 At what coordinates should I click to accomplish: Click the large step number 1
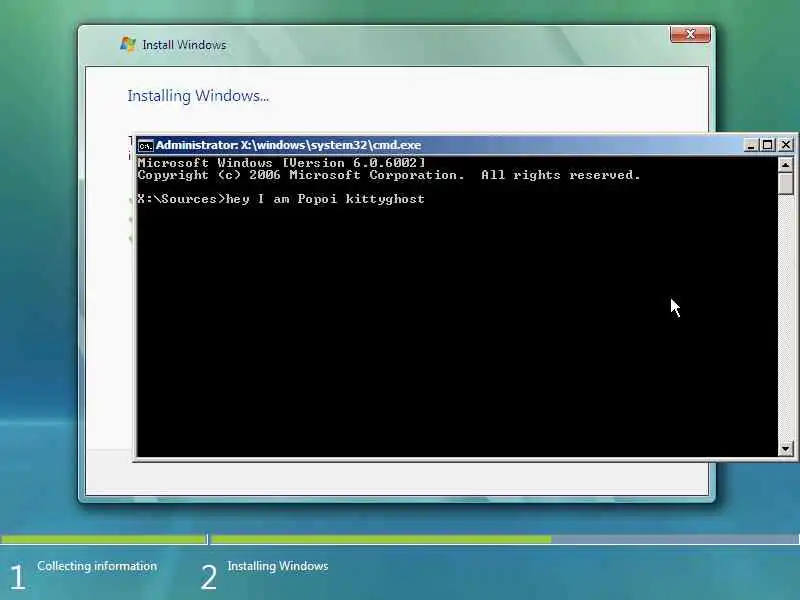click(17, 577)
